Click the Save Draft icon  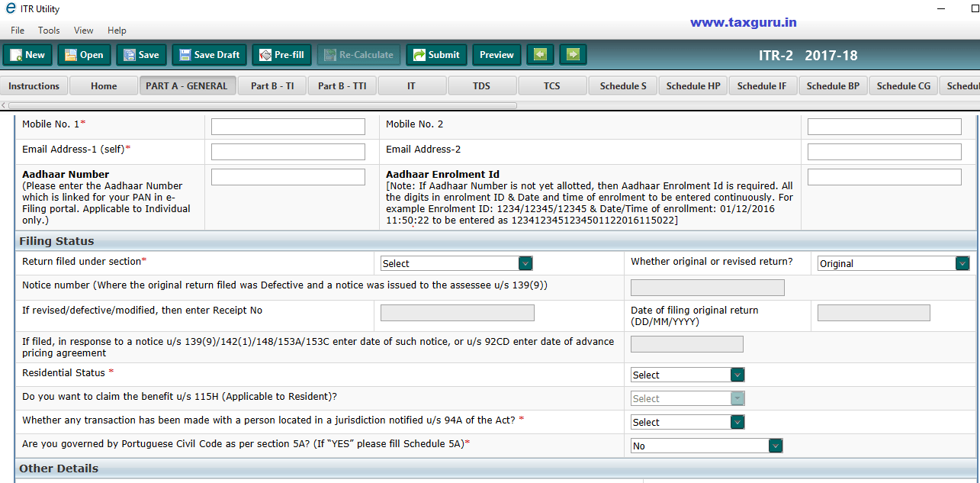tap(208, 54)
